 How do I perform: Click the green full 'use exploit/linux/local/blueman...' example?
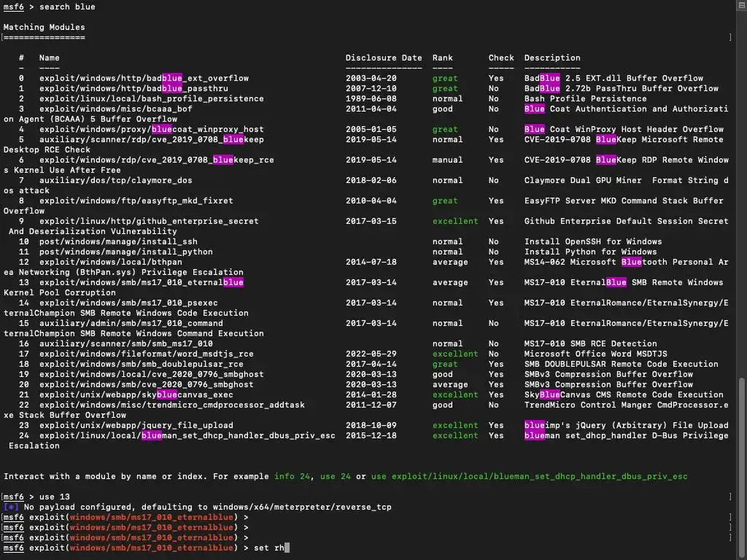tap(530, 477)
